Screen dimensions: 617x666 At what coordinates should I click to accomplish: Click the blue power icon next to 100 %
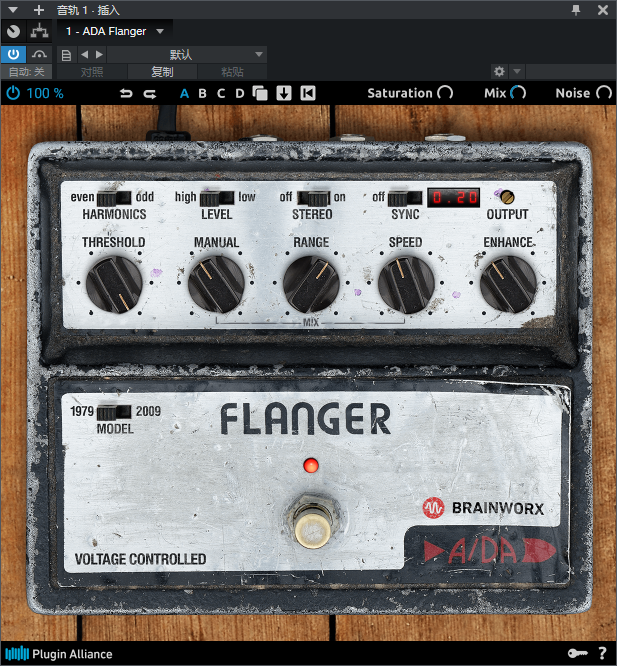tap(13, 93)
